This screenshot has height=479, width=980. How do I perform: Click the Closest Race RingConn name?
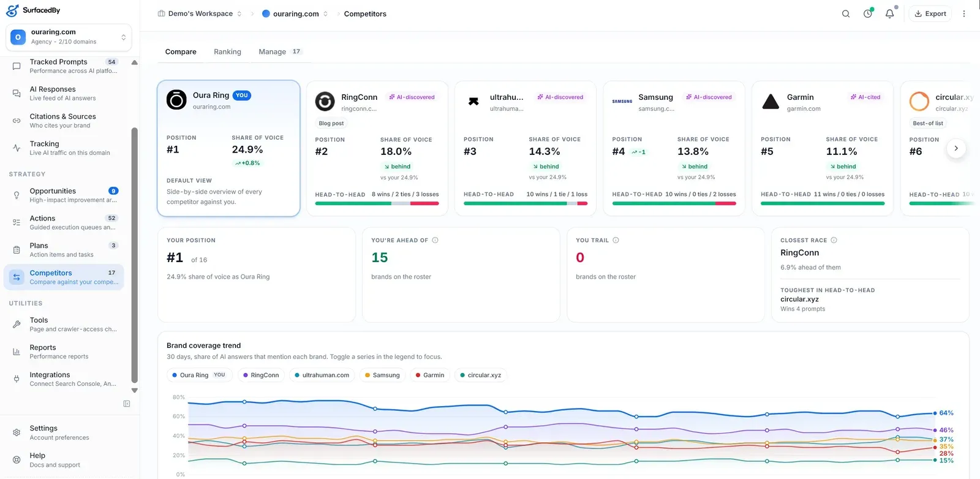[799, 252]
